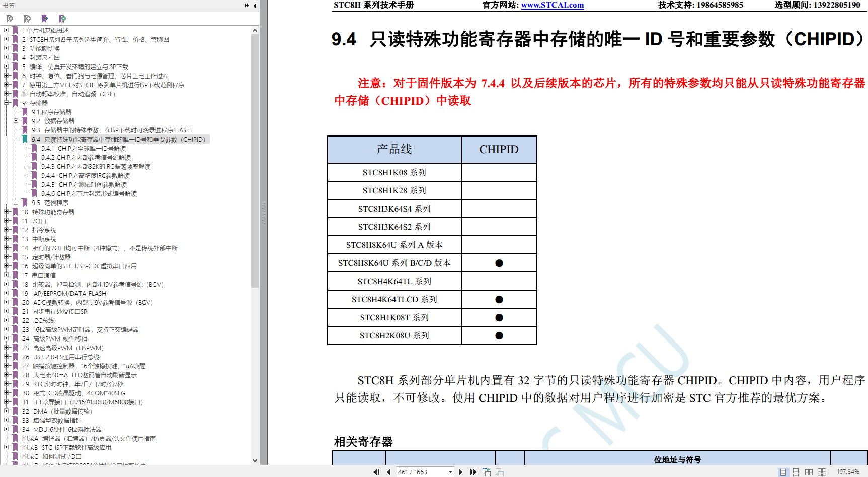Open the bookmark options dropdown icon
Viewport: 868px width, 477px height.
[62, 19]
